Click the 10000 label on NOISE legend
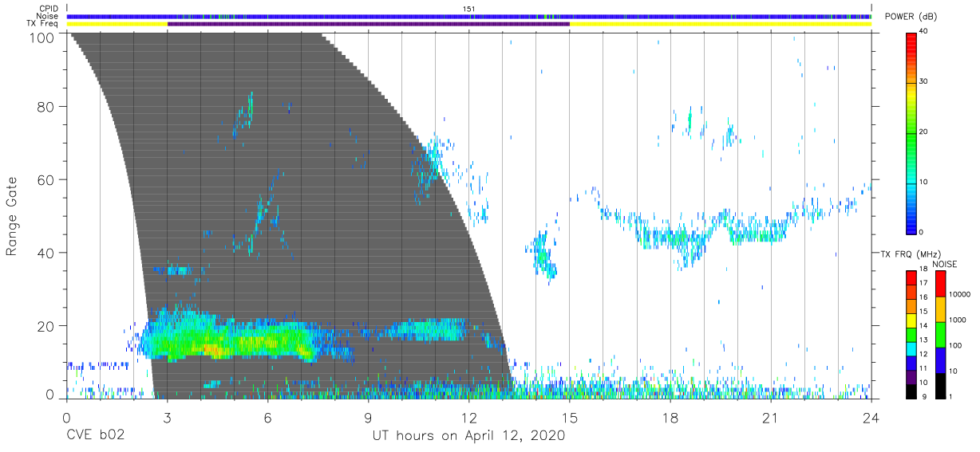The width and height of the screenshot is (980, 452). [x=959, y=293]
